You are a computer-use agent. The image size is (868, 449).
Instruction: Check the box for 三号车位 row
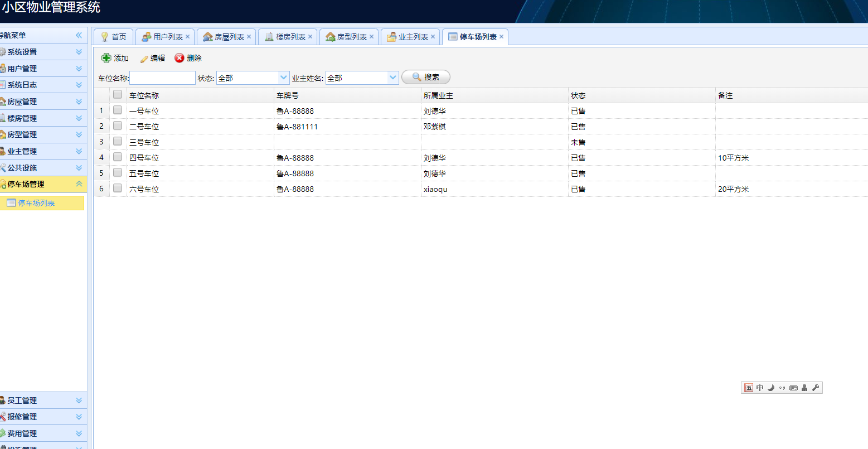[117, 142]
